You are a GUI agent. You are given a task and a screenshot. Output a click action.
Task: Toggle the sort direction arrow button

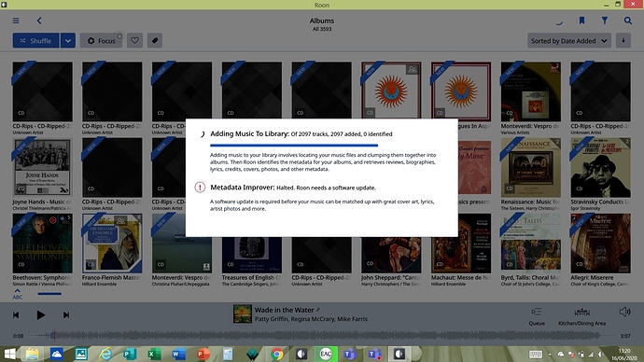(623, 41)
